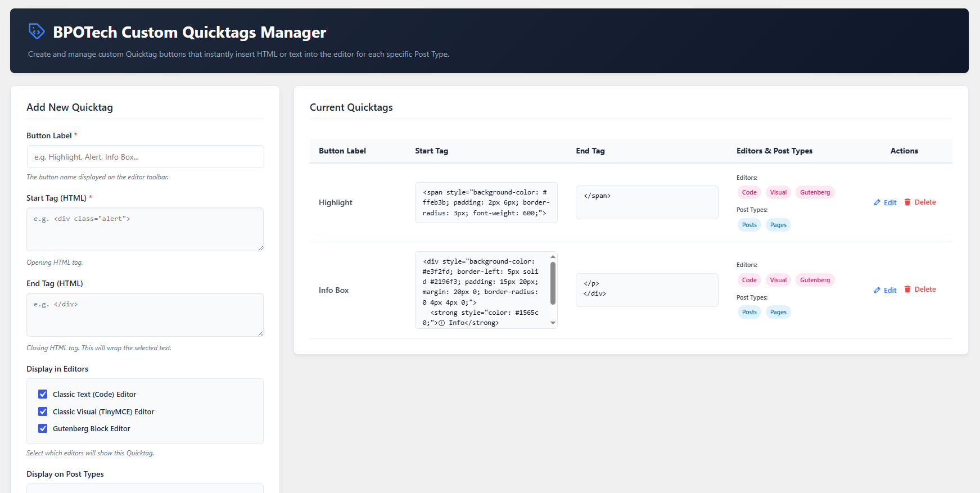
Task: Click the Info Box label cell
Action: 333,290
